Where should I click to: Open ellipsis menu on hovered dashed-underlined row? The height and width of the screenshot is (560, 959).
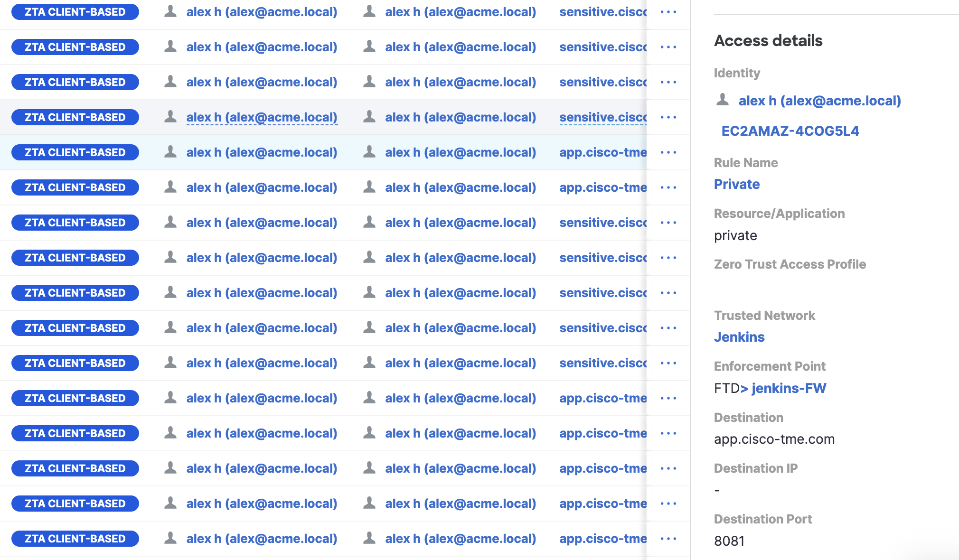[668, 117]
